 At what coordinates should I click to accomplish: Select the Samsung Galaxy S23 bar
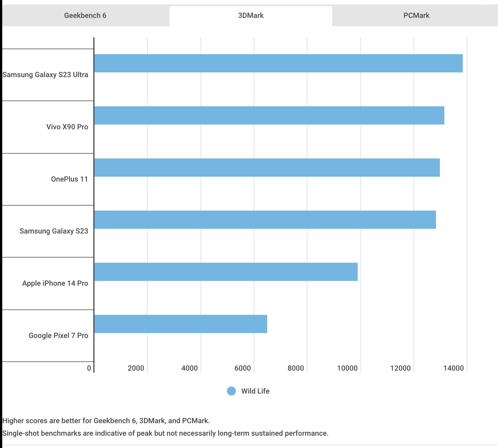click(265, 220)
